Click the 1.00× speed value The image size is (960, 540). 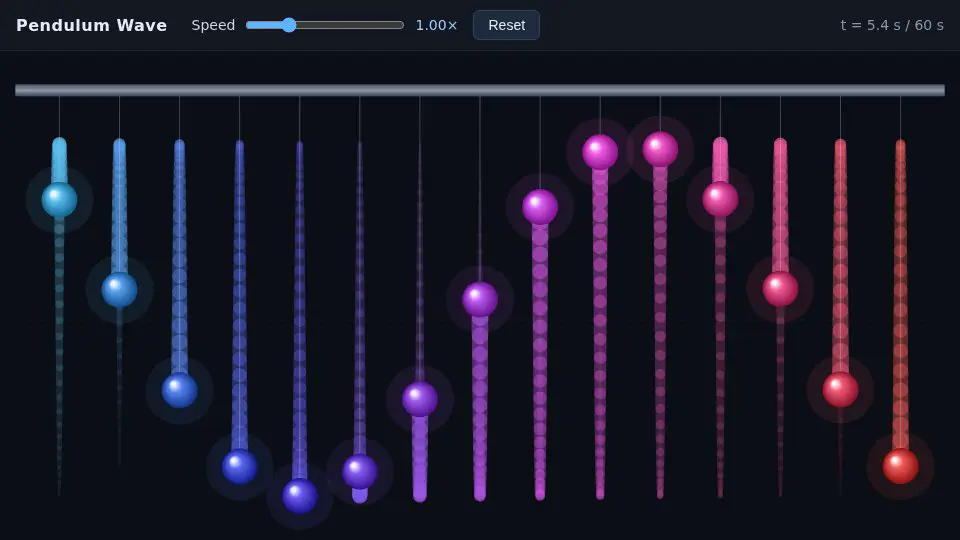coord(437,25)
